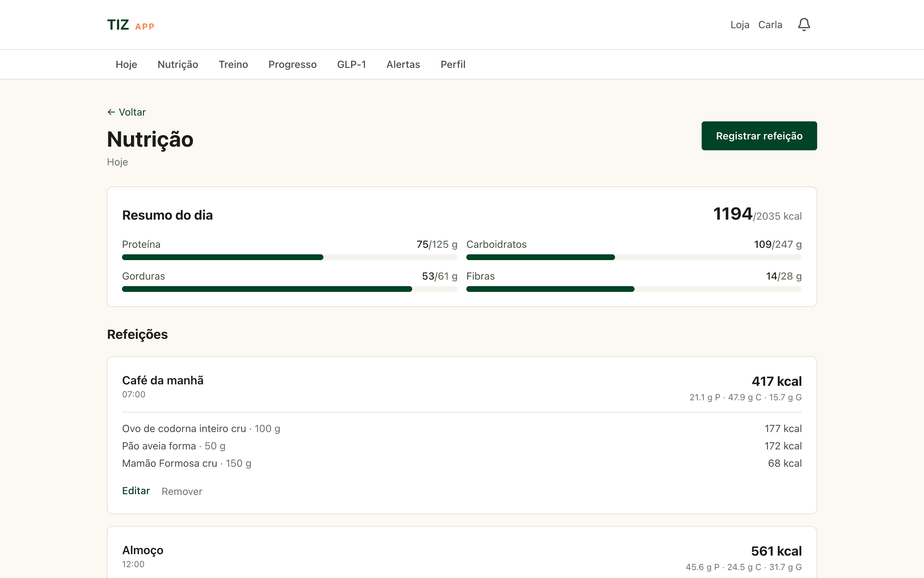Edit the Café da manhã meal
The image size is (924, 578).
pos(136,491)
